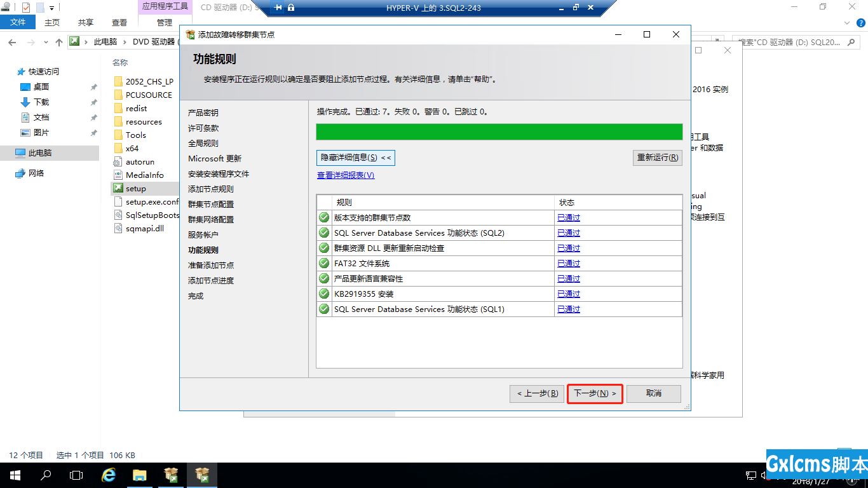Click the 名称 column header in Explorer
The image size is (868, 488).
[120, 62]
